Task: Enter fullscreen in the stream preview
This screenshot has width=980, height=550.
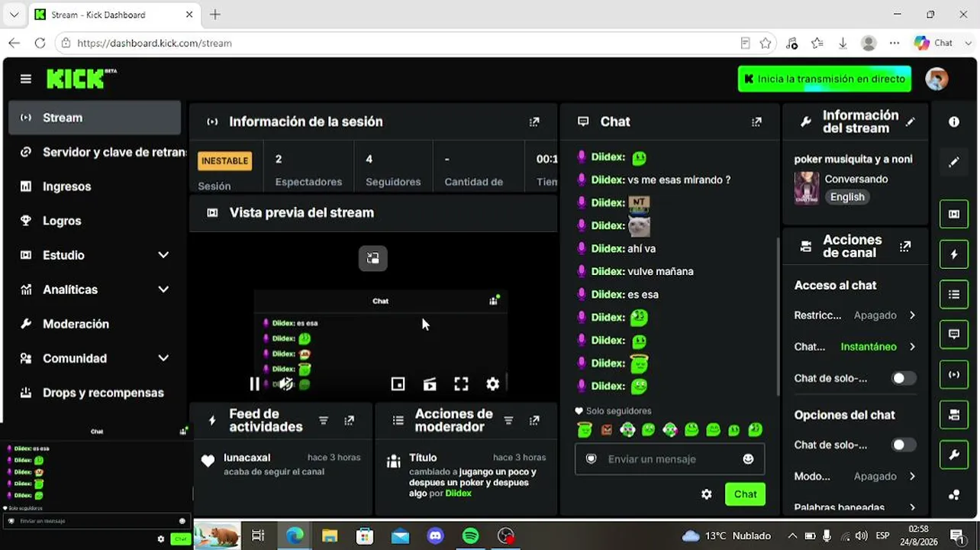Action: click(x=461, y=384)
